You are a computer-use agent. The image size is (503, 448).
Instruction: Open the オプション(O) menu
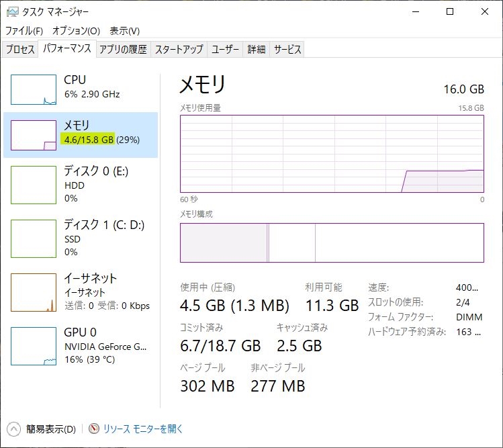pos(76,31)
